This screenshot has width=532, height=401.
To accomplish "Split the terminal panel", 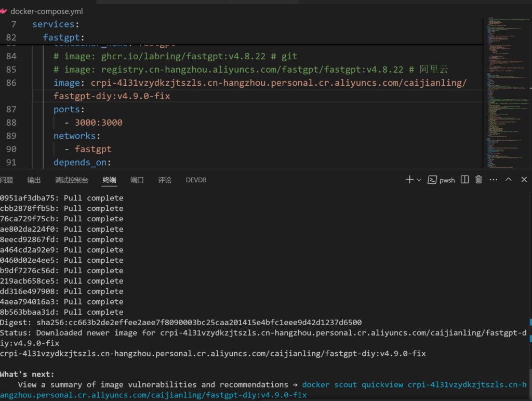I will tap(465, 180).
